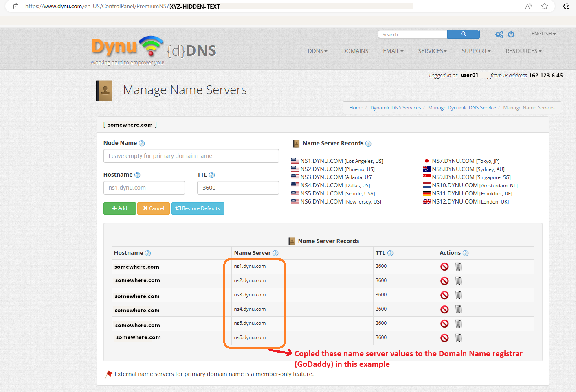The height and width of the screenshot is (392, 576).
Task: Delete the ns3.dynu.com record
Action: [x=459, y=295]
